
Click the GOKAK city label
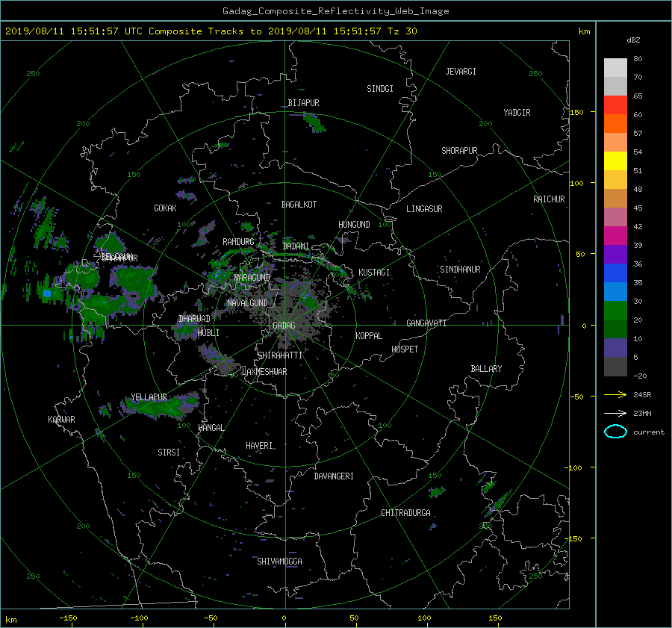[x=166, y=208]
